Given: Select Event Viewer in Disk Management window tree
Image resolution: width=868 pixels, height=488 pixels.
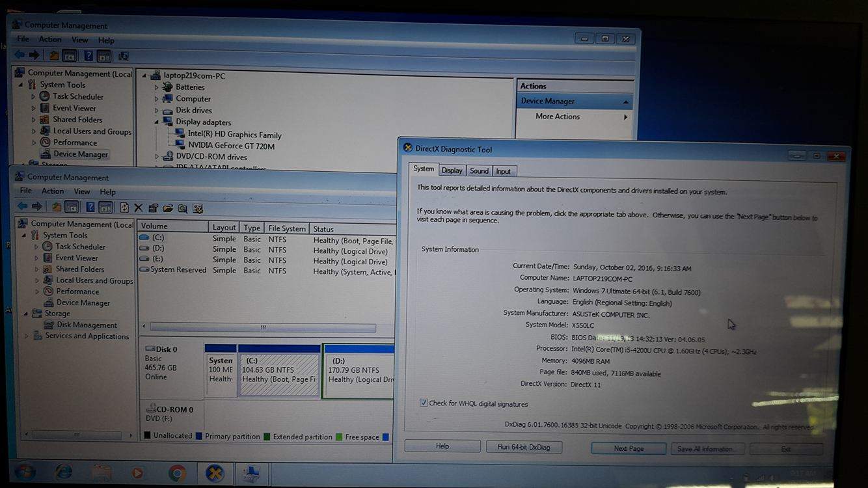Looking at the screenshot, I should click(x=77, y=258).
